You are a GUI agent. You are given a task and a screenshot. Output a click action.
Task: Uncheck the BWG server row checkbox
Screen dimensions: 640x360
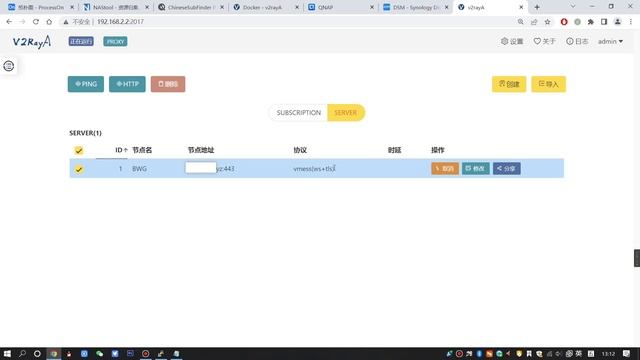(x=79, y=169)
